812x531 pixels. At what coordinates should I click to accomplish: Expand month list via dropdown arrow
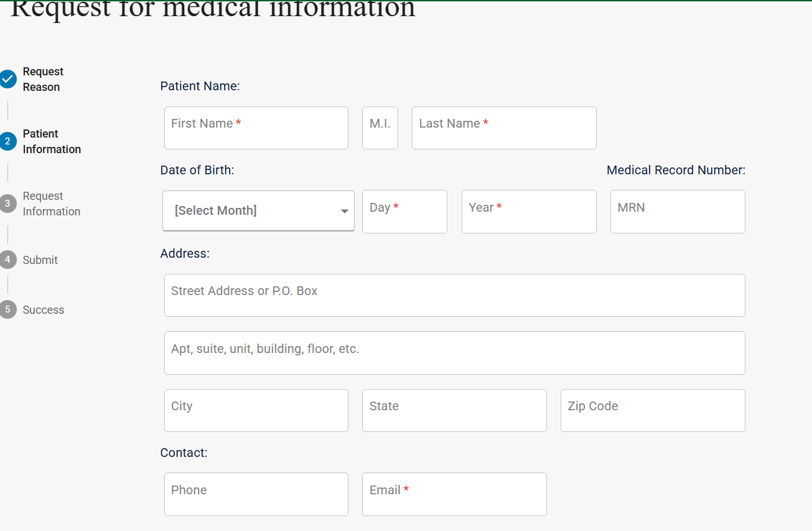point(344,212)
